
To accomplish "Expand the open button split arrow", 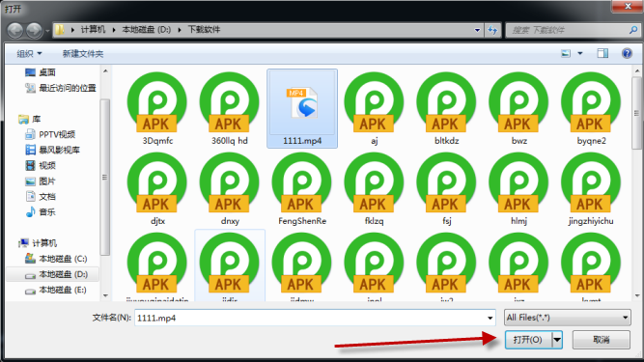I will [557, 340].
